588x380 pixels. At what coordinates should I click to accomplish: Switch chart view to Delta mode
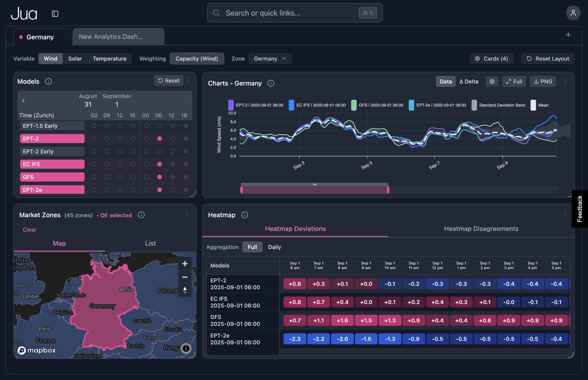coord(469,81)
